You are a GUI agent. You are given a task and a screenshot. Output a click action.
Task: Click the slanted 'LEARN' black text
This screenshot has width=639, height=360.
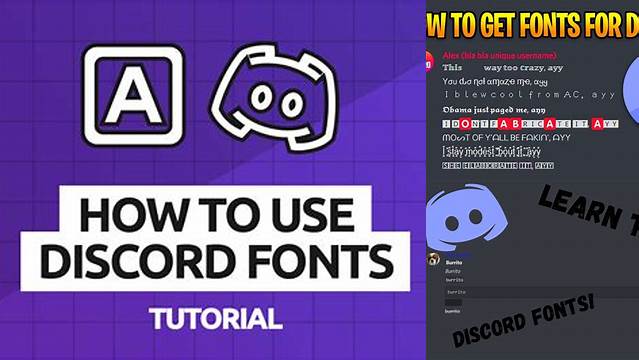click(581, 209)
